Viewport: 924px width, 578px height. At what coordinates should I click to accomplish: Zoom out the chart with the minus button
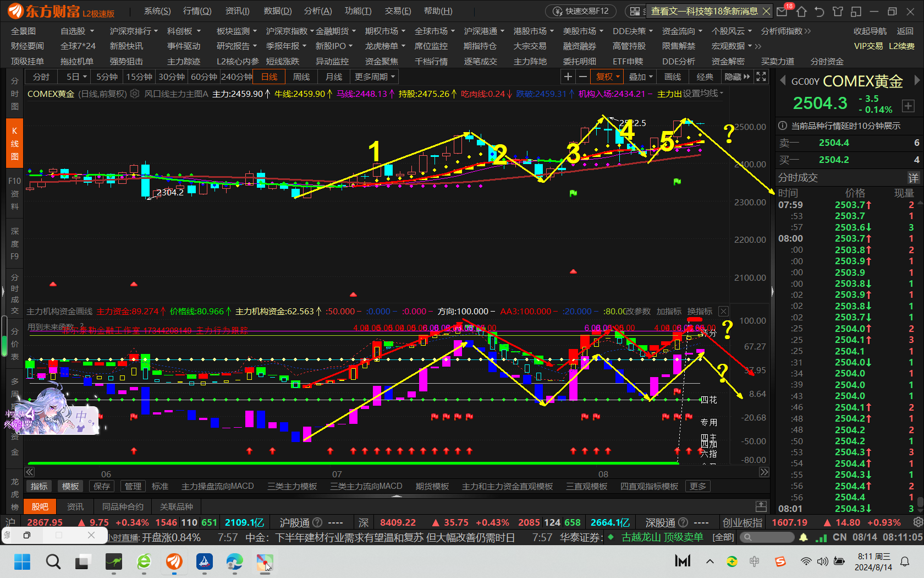pyautogui.click(x=583, y=77)
